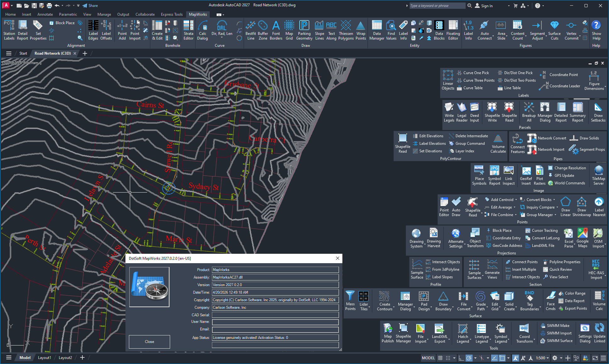The height and width of the screenshot is (364, 609).
Task: Toggle ortho mode in status bar
Action: [461, 358]
